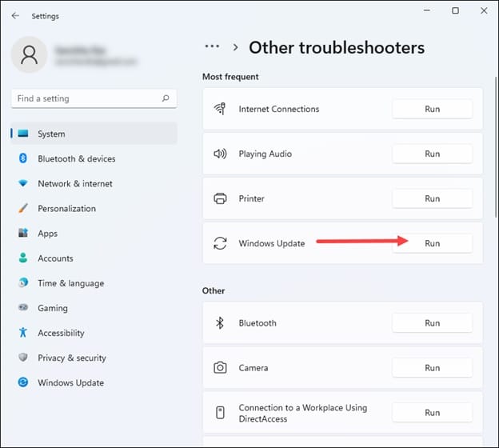Click the Internet Connections label text
Viewport: 499px width, 448px height.
pyautogui.click(x=279, y=109)
